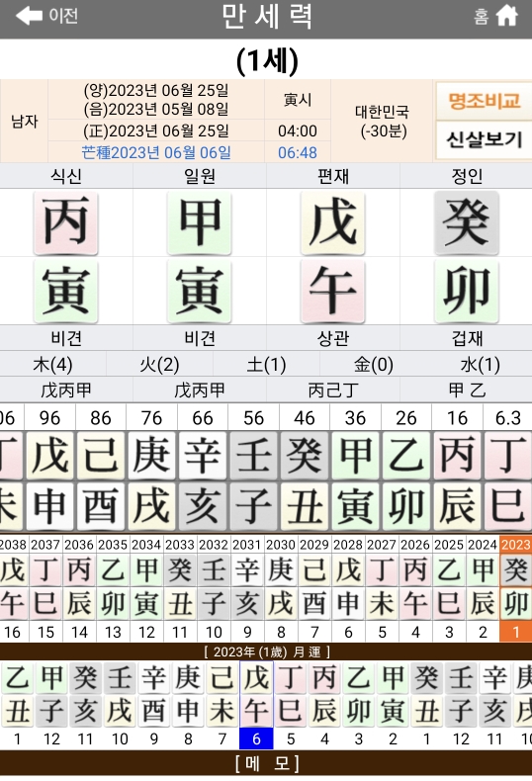
Task: Click the 상관 label below 午
Action: 333,338
